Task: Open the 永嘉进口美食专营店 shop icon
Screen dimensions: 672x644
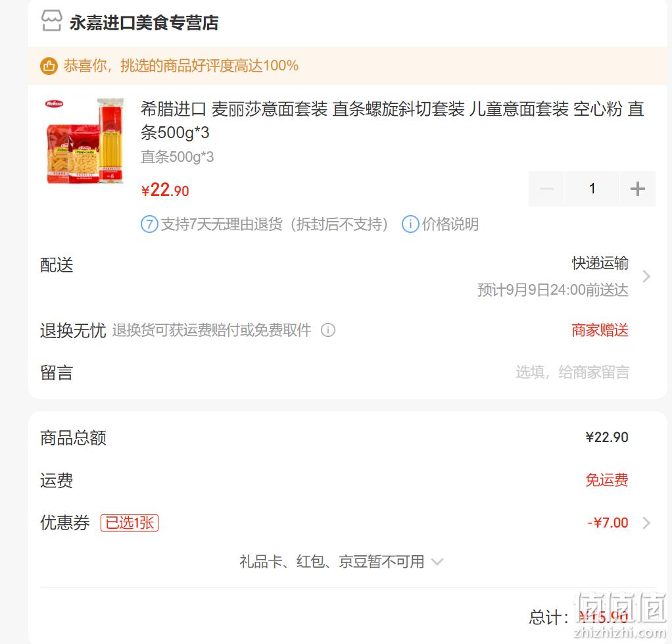Action: [51, 21]
